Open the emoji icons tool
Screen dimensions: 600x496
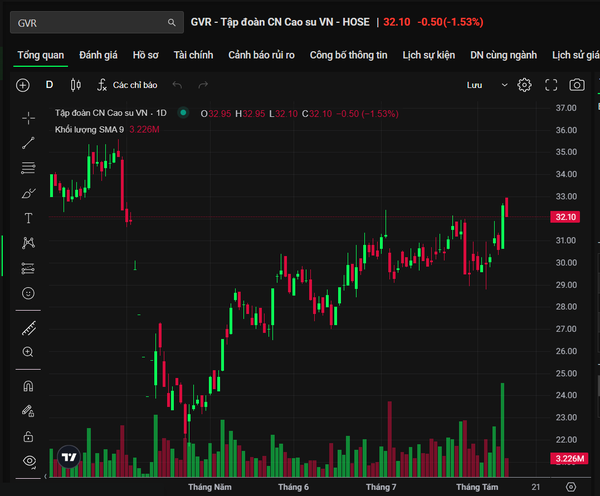(28, 293)
